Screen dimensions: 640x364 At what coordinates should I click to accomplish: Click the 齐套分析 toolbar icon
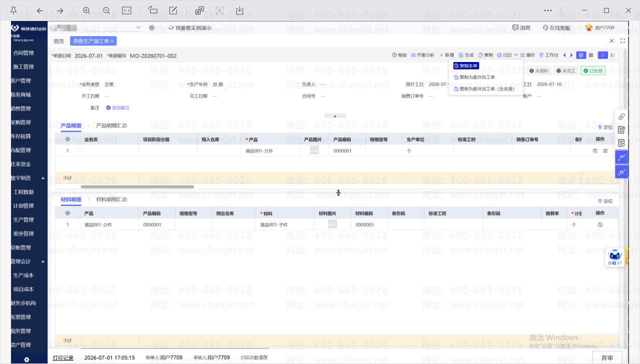pyautogui.click(x=422, y=55)
